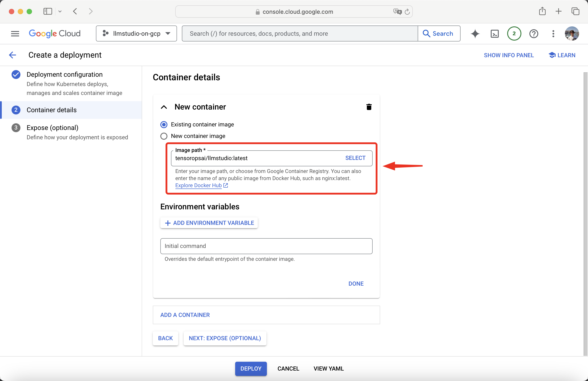Delete the new container with trash icon
The width and height of the screenshot is (588, 381).
[x=369, y=107]
